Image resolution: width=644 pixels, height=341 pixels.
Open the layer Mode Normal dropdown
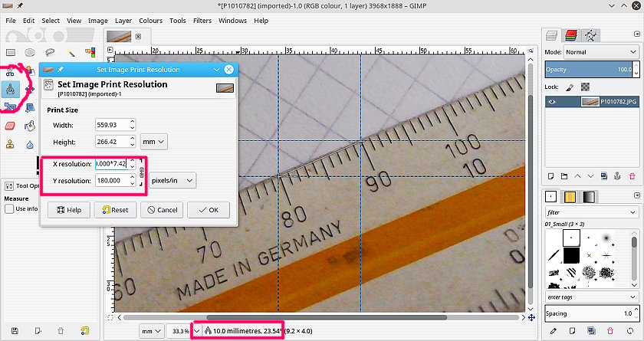coord(601,52)
